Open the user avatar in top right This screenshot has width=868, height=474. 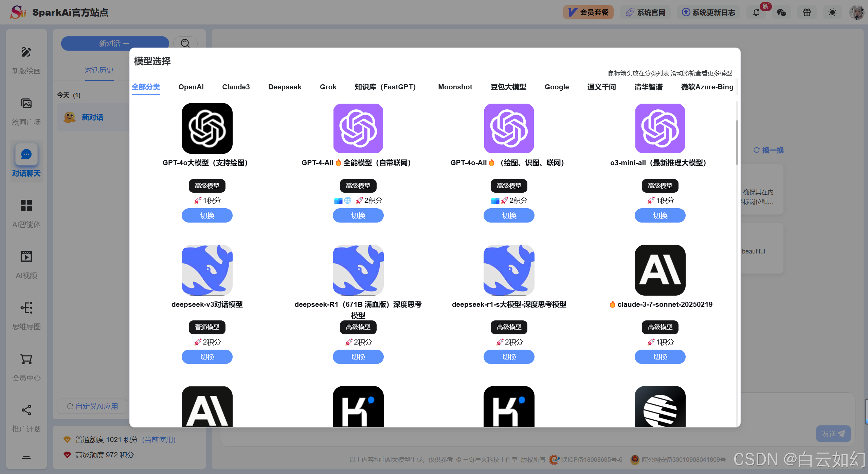(x=857, y=13)
